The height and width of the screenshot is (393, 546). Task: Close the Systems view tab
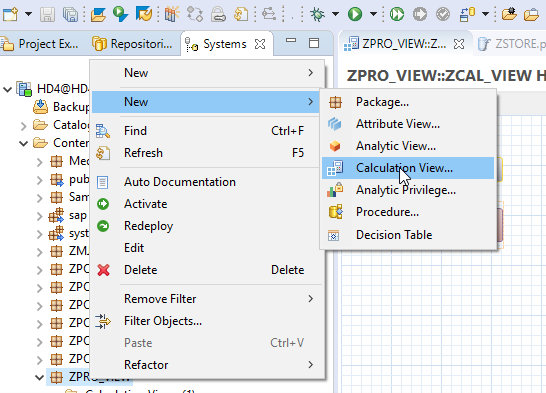[260, 44]
